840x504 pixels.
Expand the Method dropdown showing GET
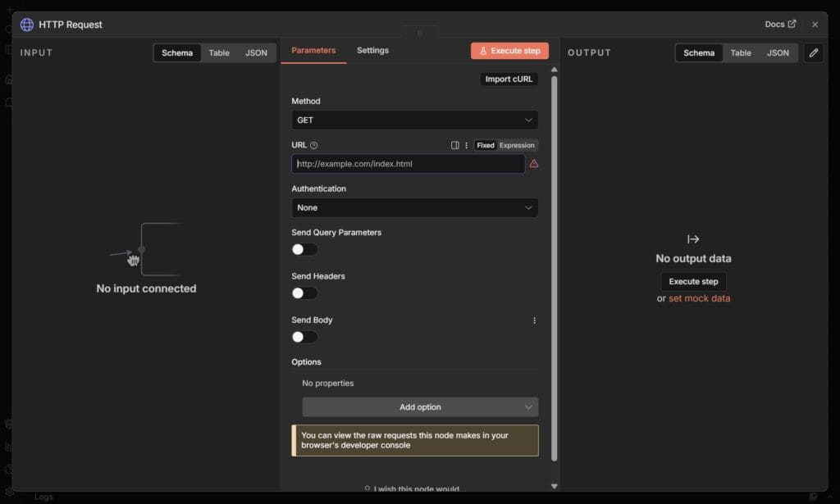click(414, 120)
